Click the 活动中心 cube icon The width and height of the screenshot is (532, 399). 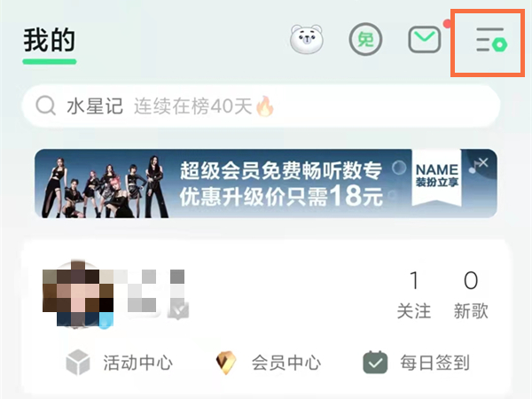78,362
